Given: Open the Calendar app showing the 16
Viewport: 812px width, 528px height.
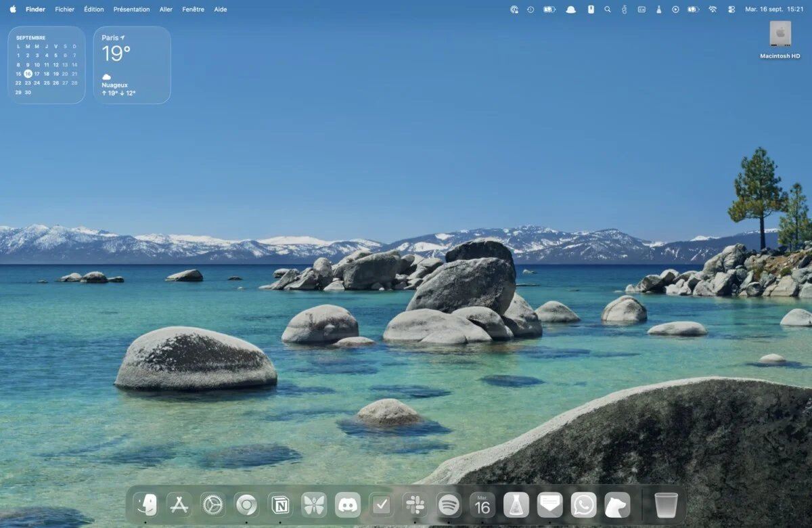Looking at the screenshot, I should [482, 504].
